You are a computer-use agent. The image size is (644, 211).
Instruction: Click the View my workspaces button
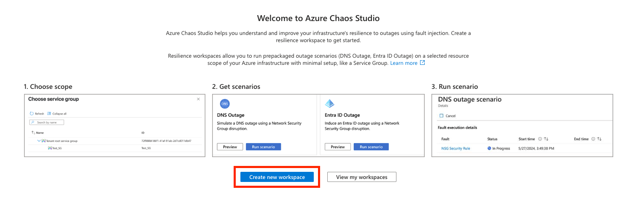point(362,177)
